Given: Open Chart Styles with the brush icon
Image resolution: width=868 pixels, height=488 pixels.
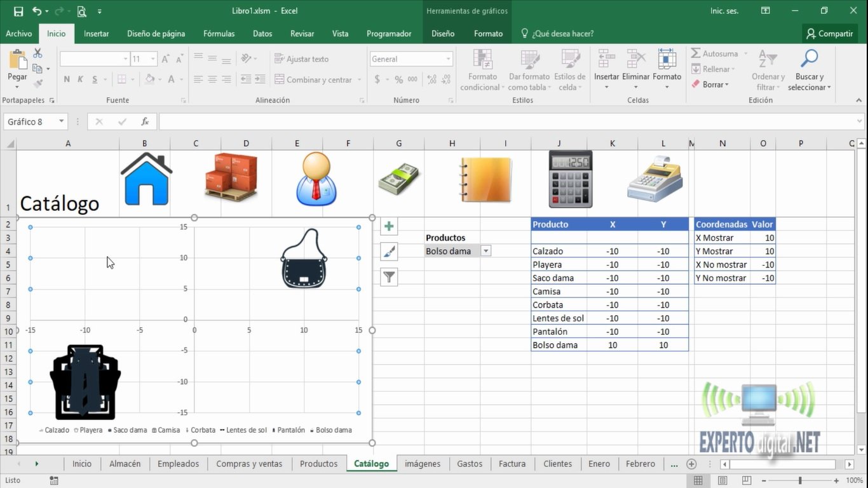Looking at the screenshot, I should point(388,251).
